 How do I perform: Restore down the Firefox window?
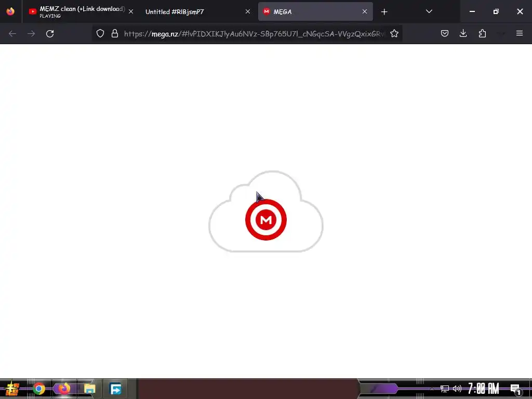(496, 11)
